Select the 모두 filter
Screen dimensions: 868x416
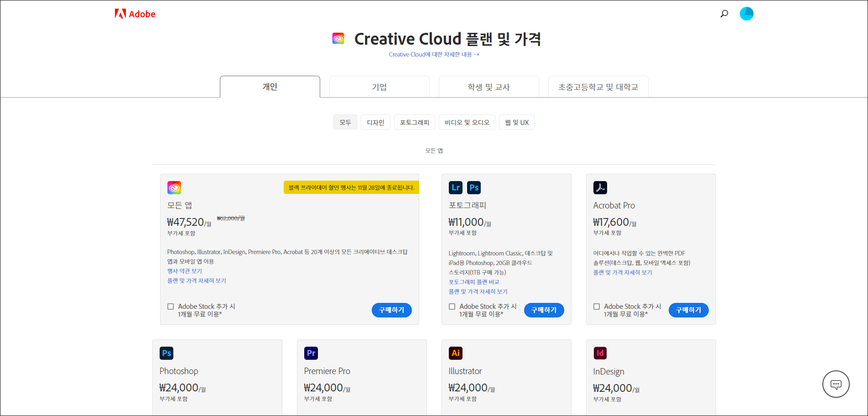point(345,122)
